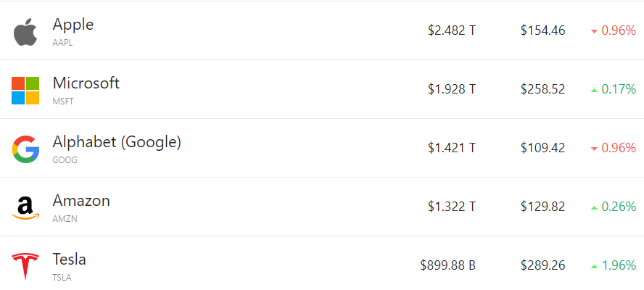Viewport: 644px width, 290px height.
Task: Click the Microsoft four-square logo
Action: (25, 91)
